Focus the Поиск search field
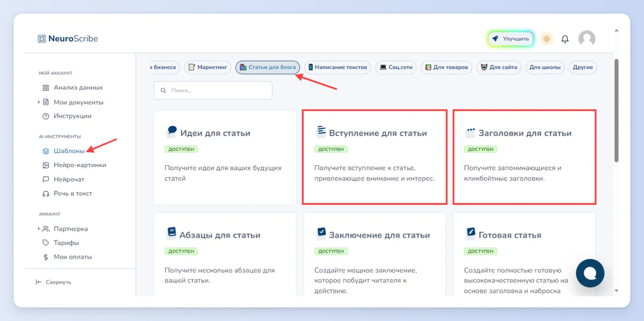The height and width of the screenshot is (321, 644). [213, 91]
